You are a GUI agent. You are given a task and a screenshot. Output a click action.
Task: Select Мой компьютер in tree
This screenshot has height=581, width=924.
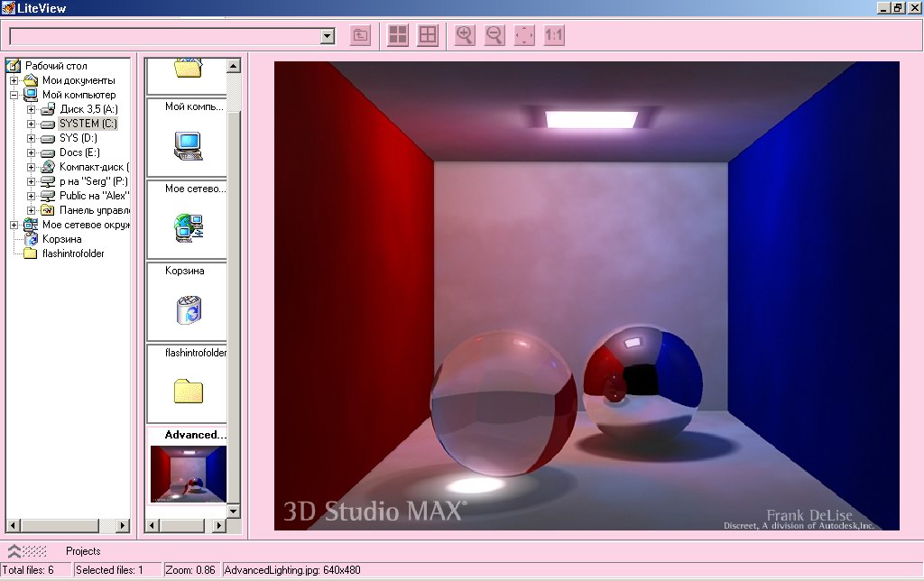[x=79, y=95]
